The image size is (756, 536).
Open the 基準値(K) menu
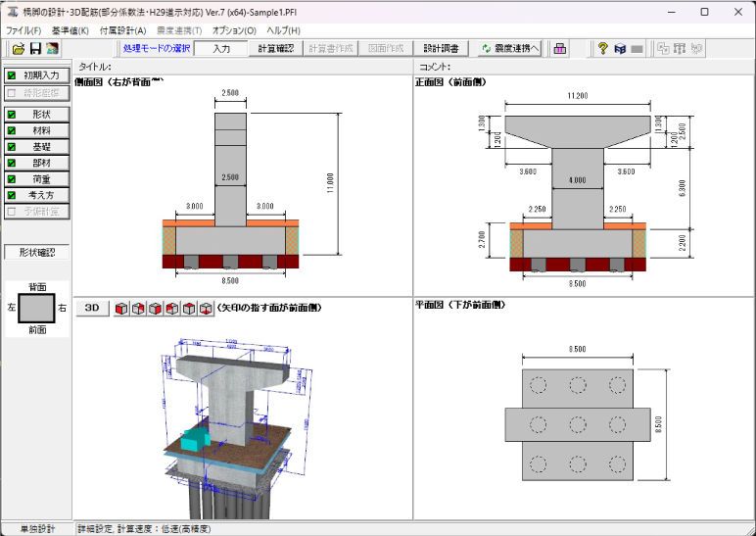tap(71, 30)
